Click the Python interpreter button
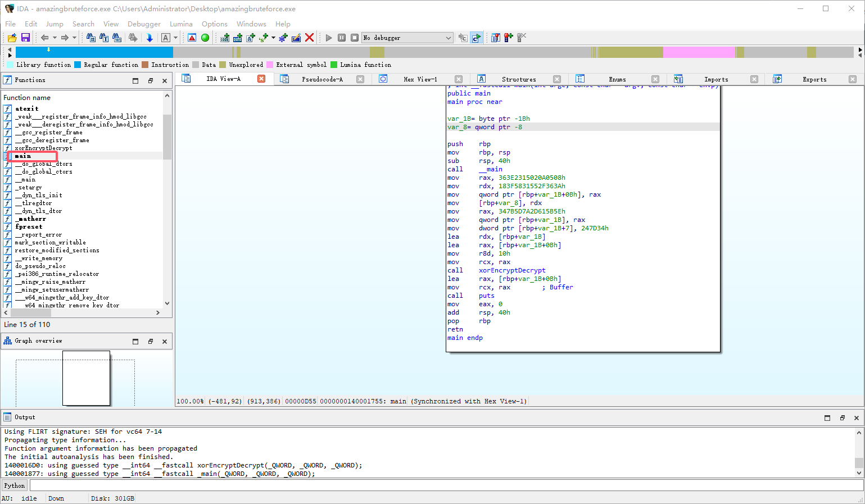865x504 pixels. (x=15, y=485)
